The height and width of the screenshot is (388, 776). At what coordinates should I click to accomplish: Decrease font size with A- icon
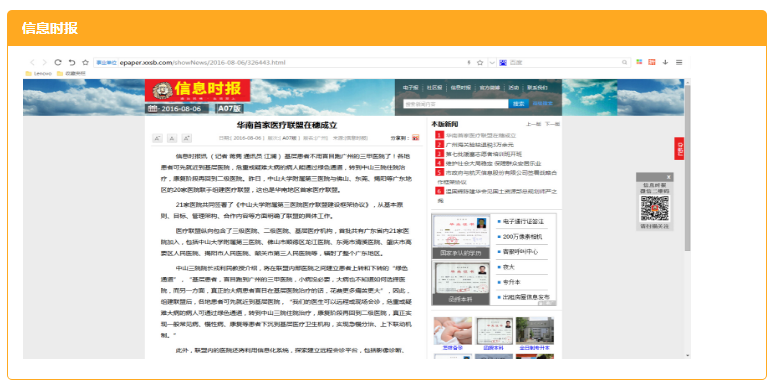[157, 139]
